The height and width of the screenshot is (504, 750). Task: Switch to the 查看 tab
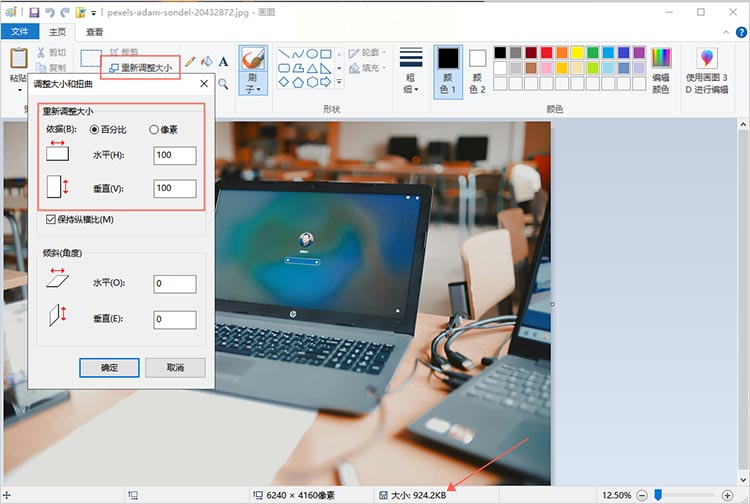click(94, 32)
